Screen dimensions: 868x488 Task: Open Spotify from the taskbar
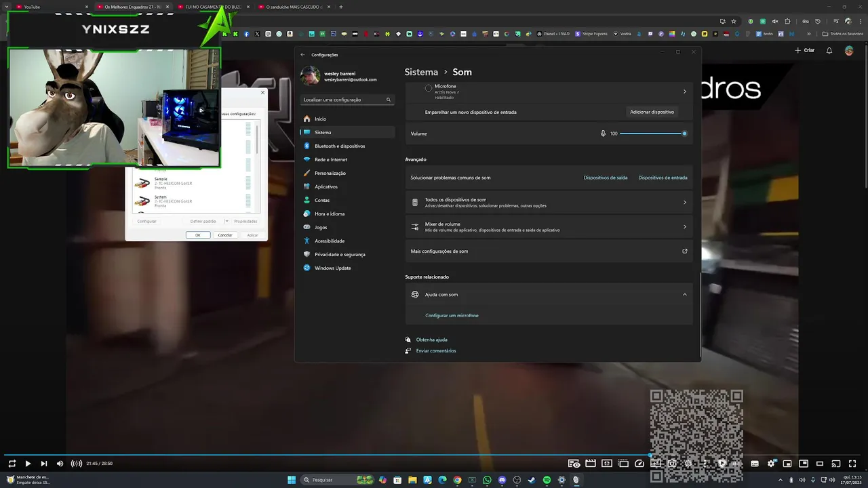pyautogui.click(x=547, y=480)
